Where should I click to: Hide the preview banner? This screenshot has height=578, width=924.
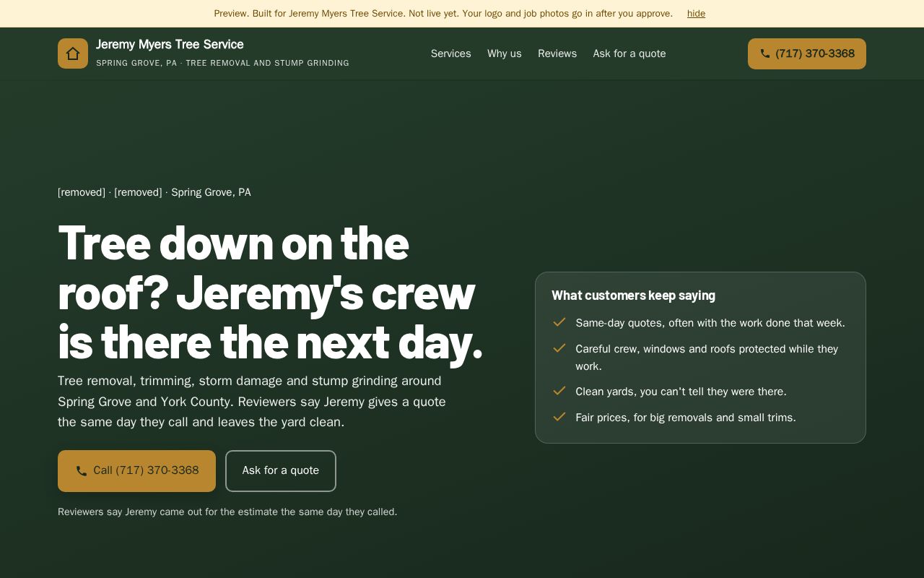(x=696, y=14)
